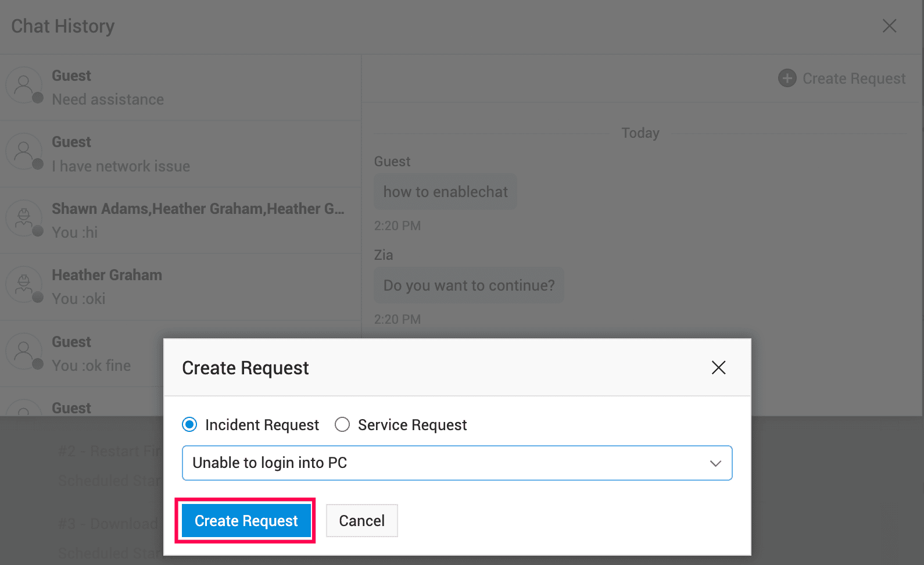
Task: Click the avatar of 'I have network issue' guest
Action: (x=24, y=151)
